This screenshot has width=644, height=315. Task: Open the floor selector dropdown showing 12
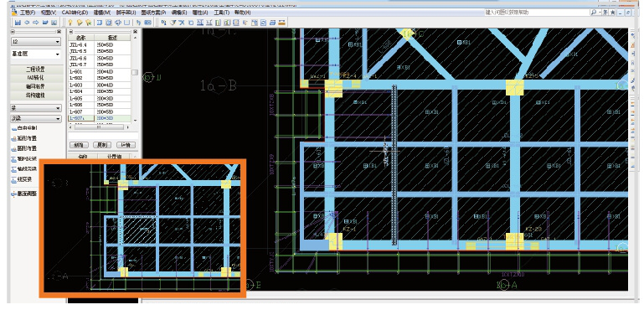point(36,42)
